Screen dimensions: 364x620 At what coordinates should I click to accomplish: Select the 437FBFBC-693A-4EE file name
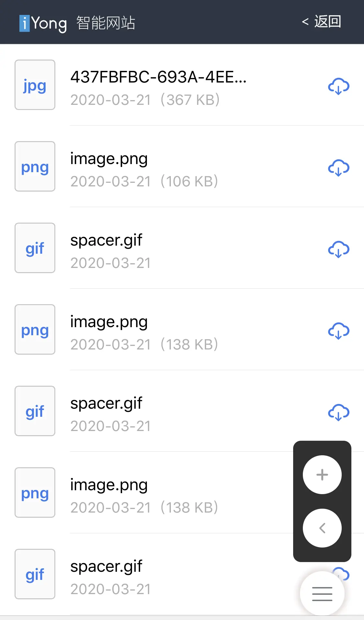pos(158,78)
